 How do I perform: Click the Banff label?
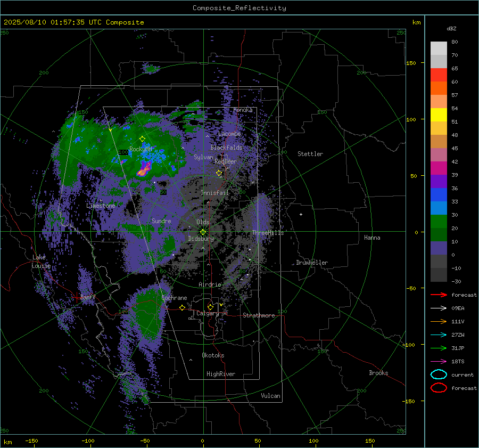(x=88, y=297)
